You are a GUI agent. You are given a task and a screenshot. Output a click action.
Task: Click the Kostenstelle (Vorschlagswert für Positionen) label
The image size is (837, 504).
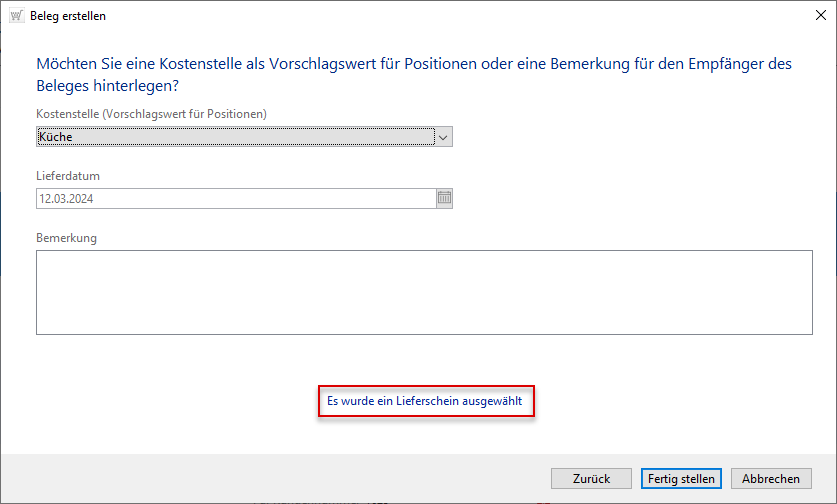150,114
